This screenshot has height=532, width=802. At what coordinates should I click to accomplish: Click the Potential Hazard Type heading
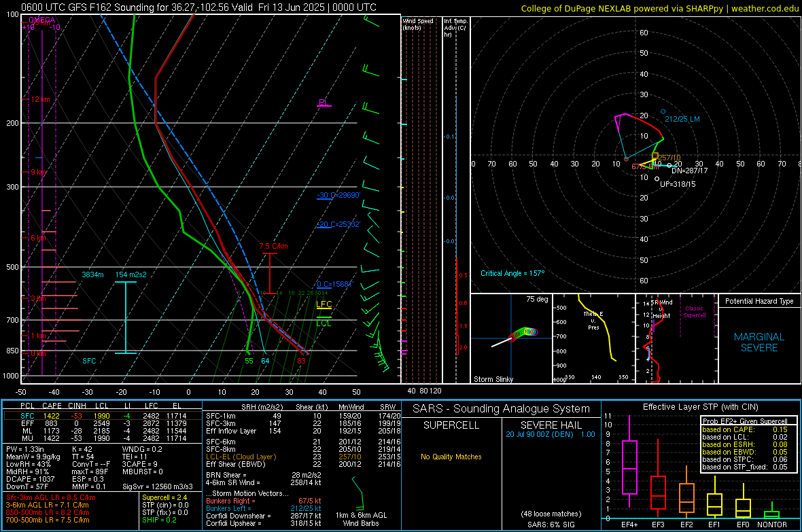pos(759,301)
